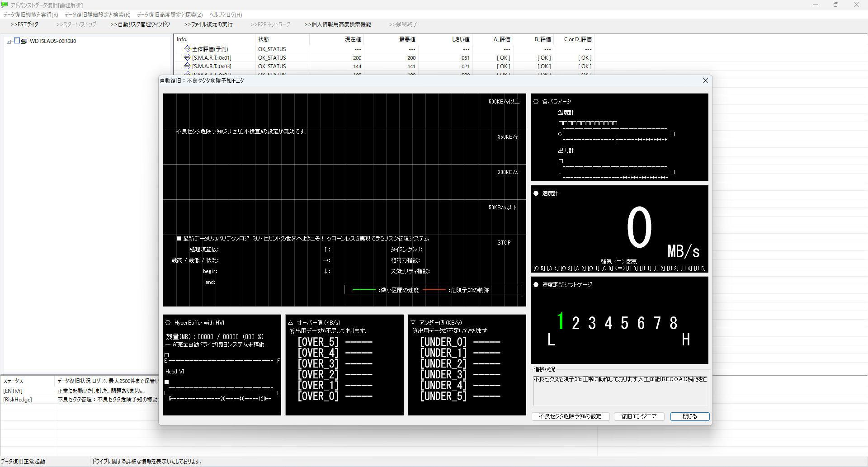Click the 0 MB/s speed readout
The width and height of the screenshot is (868, 467).
coord(663,232)
